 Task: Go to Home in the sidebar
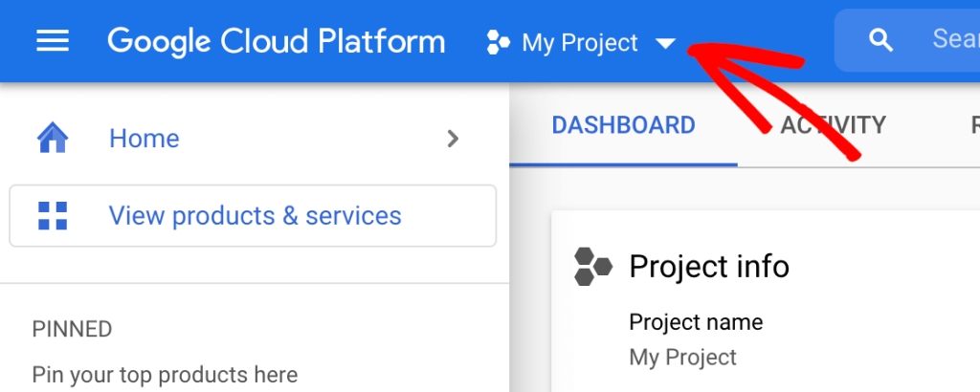145,139
